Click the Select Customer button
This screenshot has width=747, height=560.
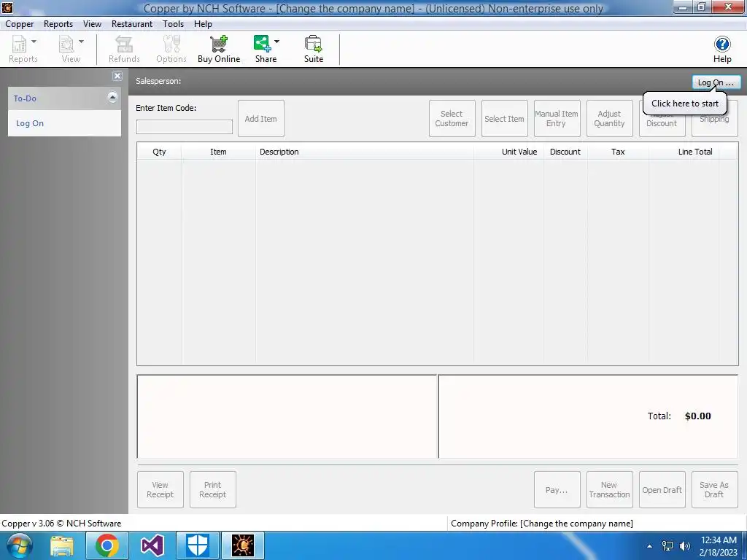click(452, 119)
